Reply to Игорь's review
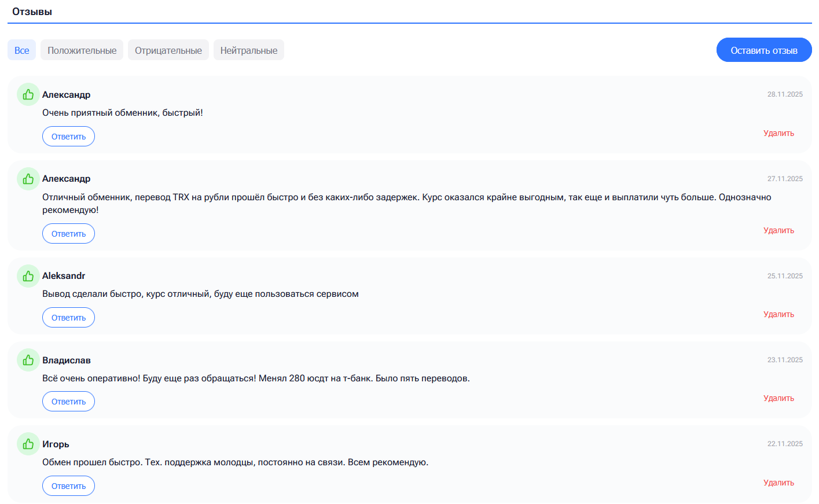This screenshot has height=504, width=819. click(x=68, y=486)
